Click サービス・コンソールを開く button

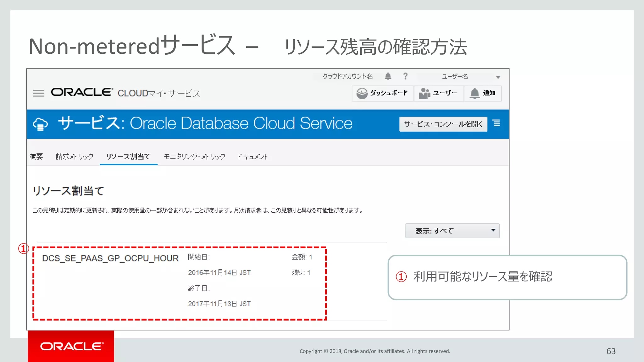pos(443,124)
